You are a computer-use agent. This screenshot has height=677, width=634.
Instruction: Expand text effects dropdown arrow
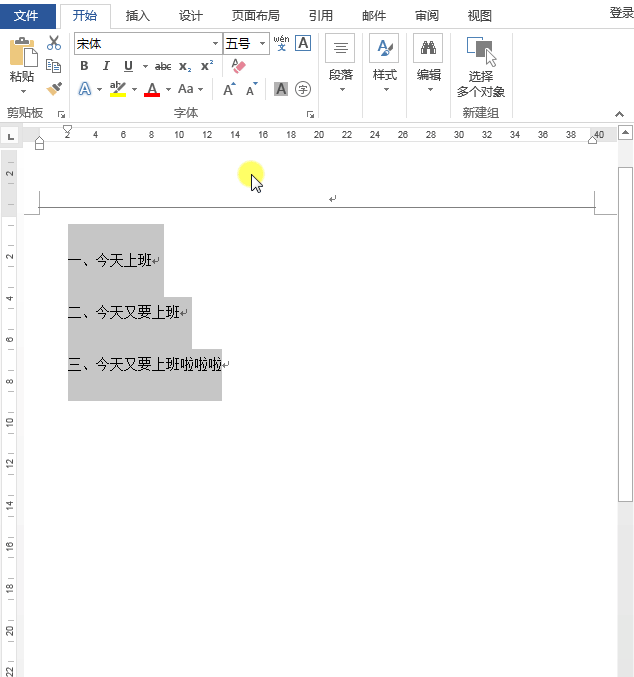click(x=99, y=89)
